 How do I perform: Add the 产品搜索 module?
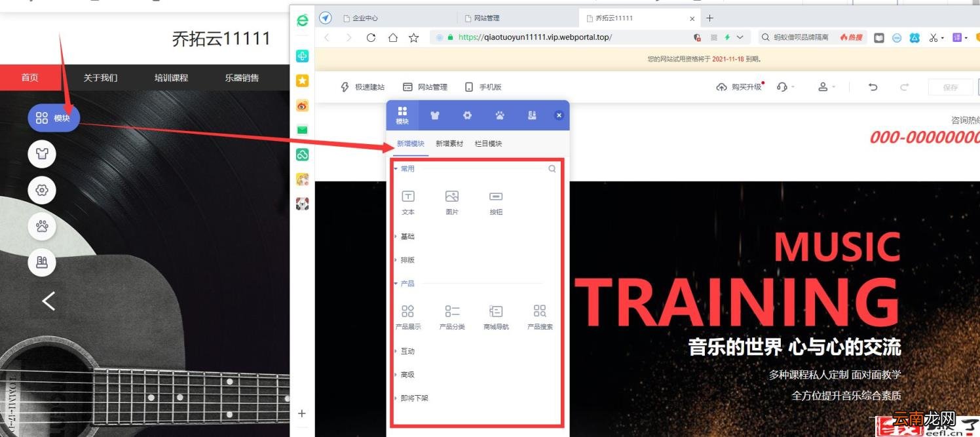click(540, 317)
